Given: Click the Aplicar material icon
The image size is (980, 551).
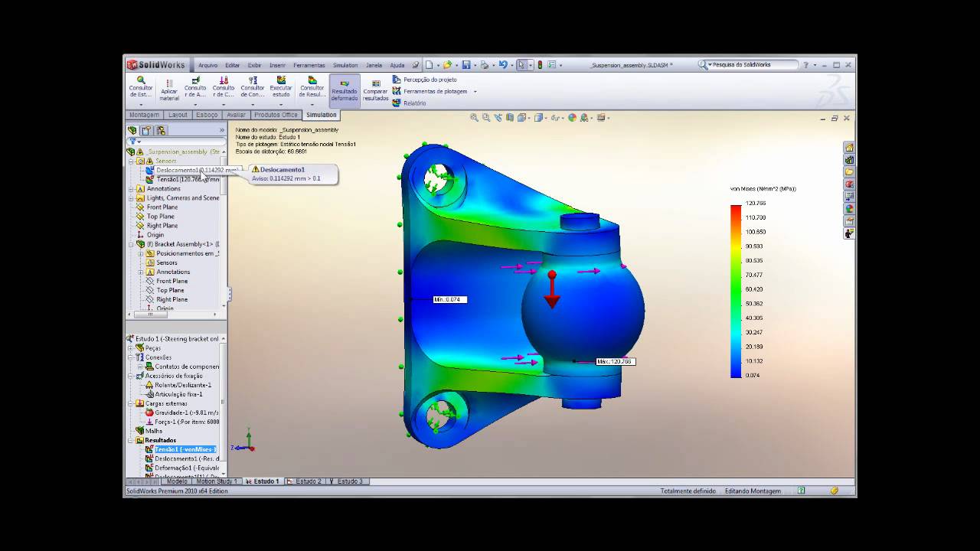Looking at the screenshot, I should tap(169, 90).
